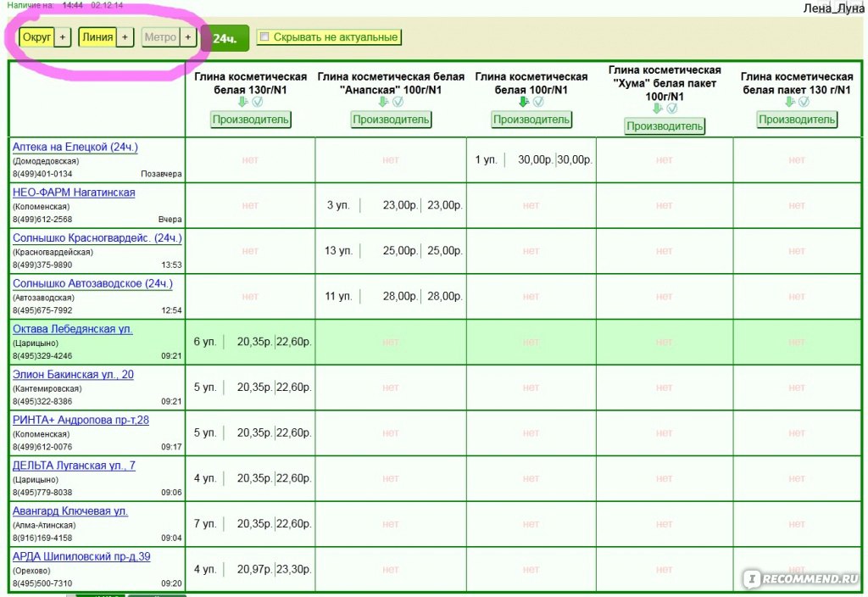Image resolution: width=868 pixels, height=597 pixels.
Task: Toggle the 'Скрывать не актуальные' checkbox
Action: pos(264,36)
